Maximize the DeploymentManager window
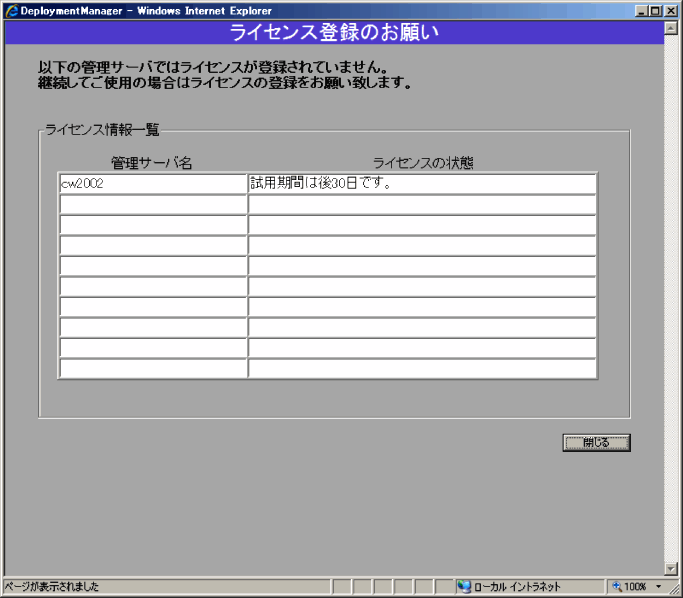The width and height of the screenshot is (683, 598). [x=655, y=11]
